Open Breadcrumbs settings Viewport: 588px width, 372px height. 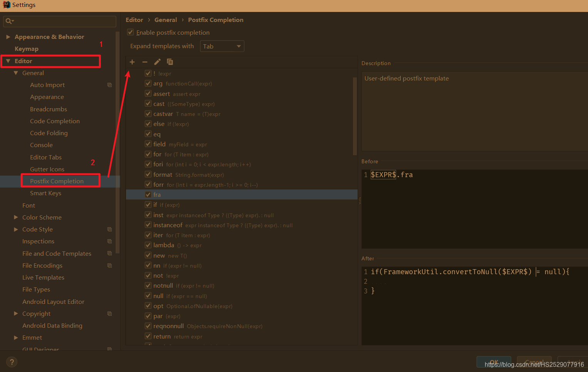(49, 109)
